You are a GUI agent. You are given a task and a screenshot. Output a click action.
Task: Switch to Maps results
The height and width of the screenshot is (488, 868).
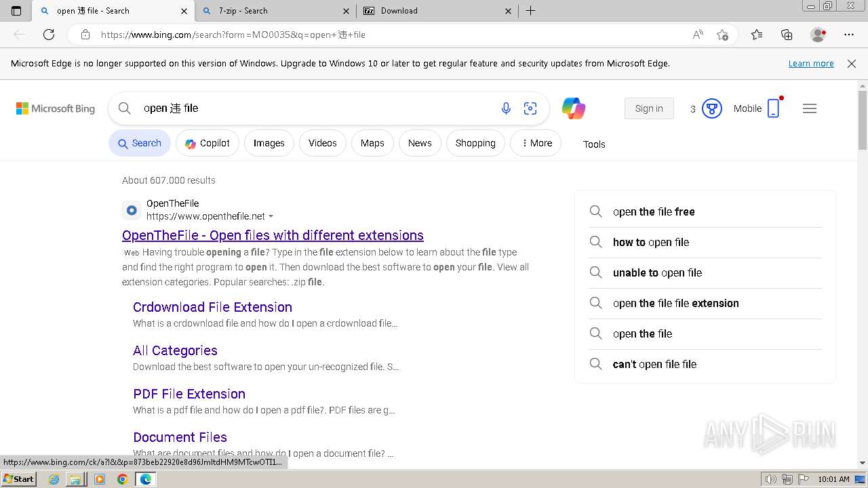coord(372,143)
